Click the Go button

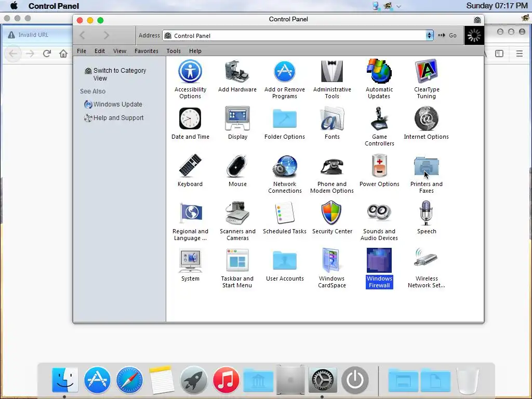tap(447, 35)
